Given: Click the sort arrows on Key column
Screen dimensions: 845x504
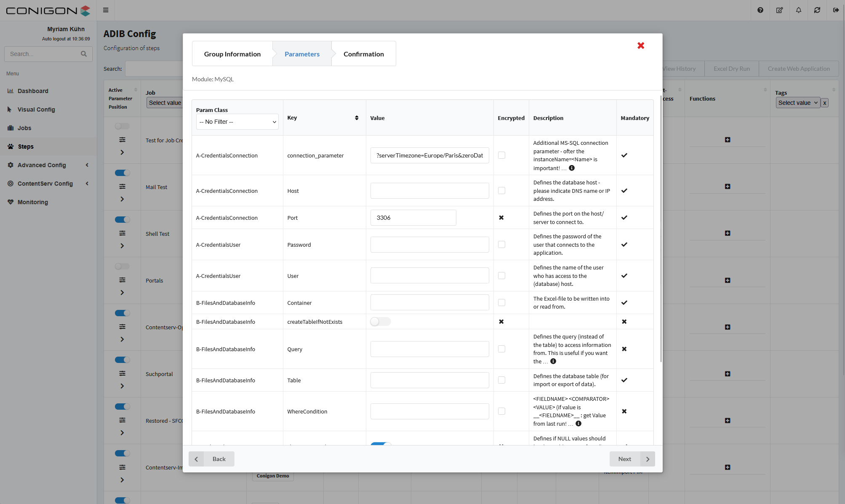Looking at the screenshot, I should 356,118.
